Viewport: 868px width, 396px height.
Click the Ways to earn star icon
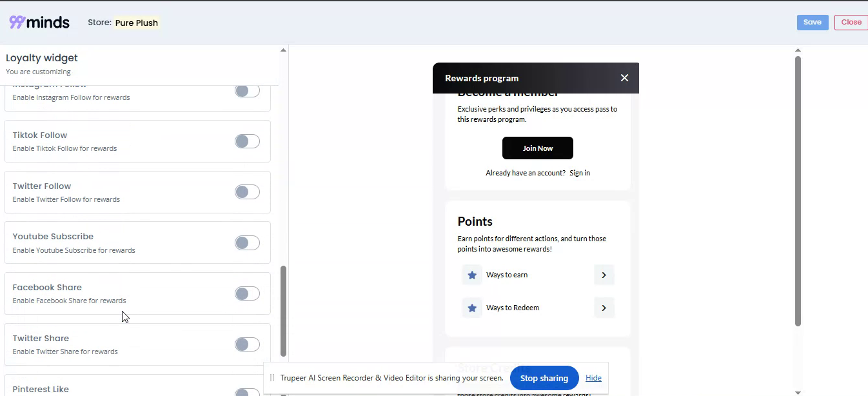472,275
